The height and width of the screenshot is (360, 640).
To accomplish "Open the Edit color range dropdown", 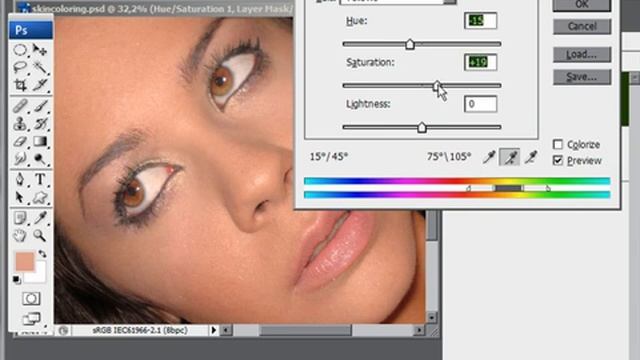I will tap(450, 2).
